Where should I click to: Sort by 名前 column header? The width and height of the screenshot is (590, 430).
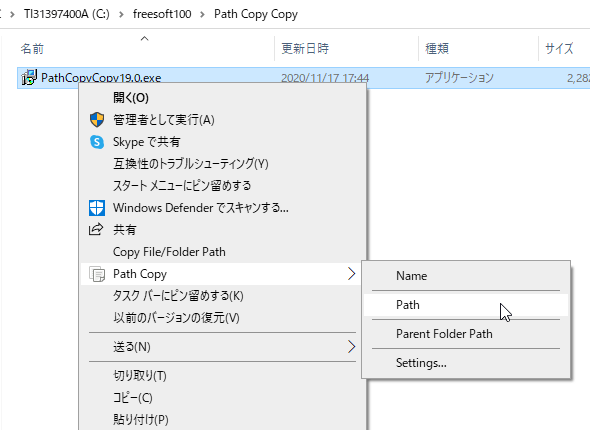[32, 49]
